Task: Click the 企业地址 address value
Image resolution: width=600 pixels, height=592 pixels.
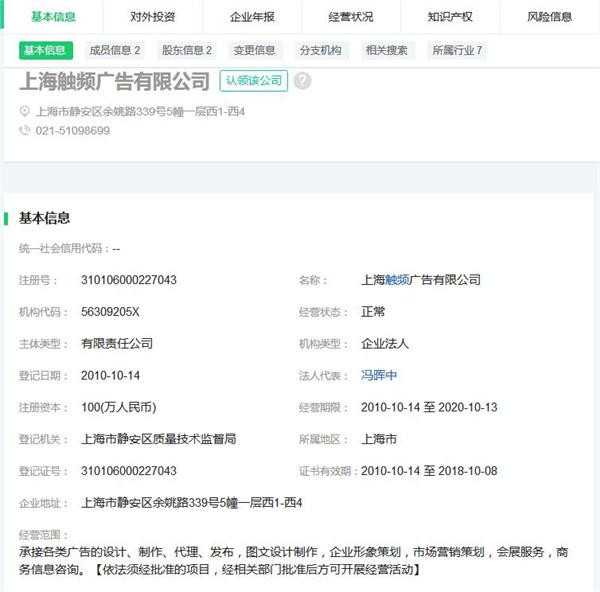Action: click(191, 503)
